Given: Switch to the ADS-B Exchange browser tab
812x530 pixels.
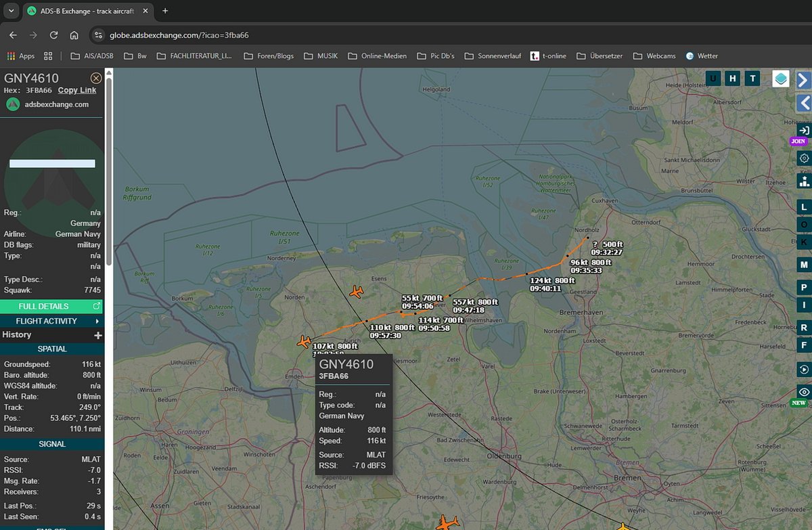Looking at the screenshot, I should (x=87, y=11).
